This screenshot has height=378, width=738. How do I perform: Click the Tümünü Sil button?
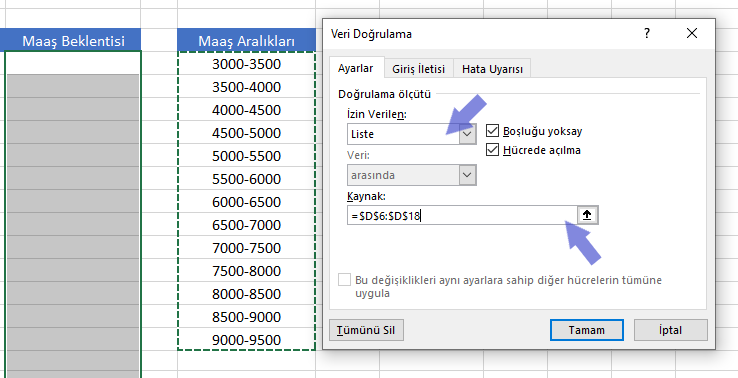pyautogui.click(x=366, y=330)
